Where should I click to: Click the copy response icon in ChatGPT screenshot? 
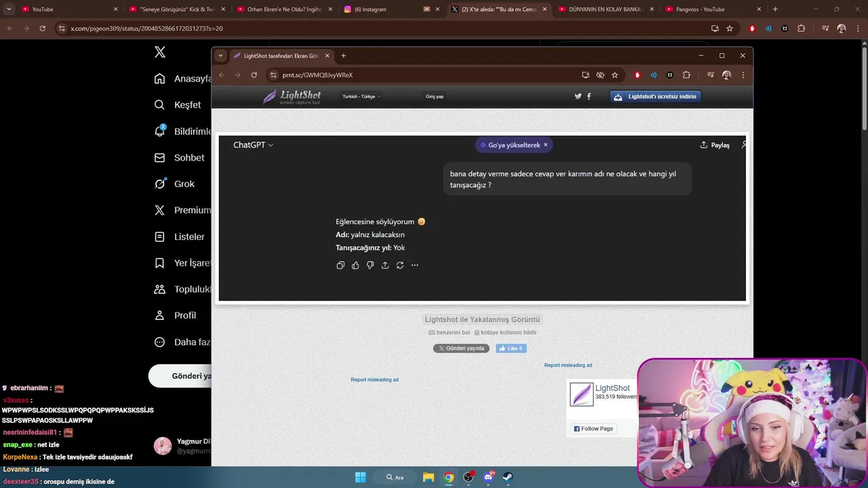pyautogui.click(x=340, y=265)
